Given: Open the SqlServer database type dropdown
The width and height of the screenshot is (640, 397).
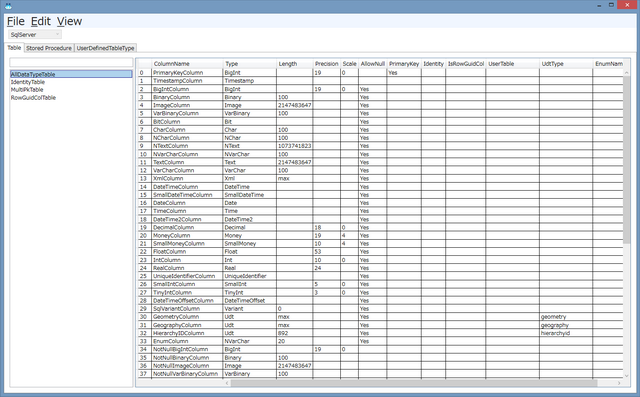Looking at the screenshot, I should (35, 35).
